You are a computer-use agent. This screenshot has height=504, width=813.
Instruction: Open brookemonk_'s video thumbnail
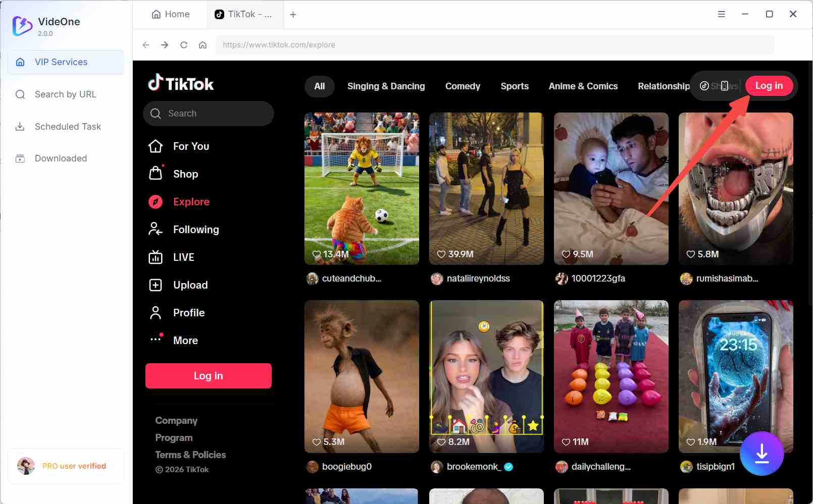tap(486, 376)
